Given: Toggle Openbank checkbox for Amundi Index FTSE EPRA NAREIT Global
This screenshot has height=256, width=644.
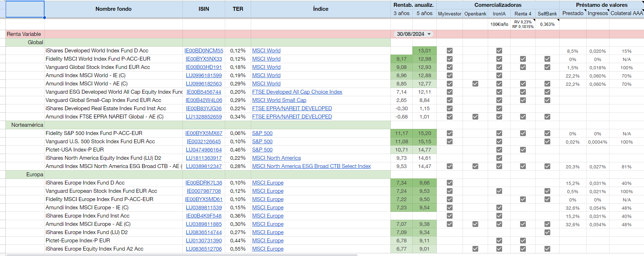Looking at the screenshot, I should tap(475, 117).
